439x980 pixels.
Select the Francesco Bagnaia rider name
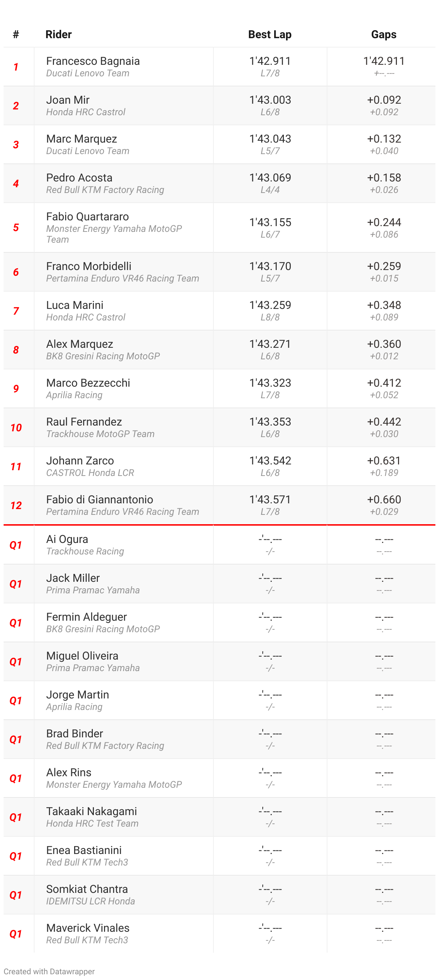tap(93, 61)
